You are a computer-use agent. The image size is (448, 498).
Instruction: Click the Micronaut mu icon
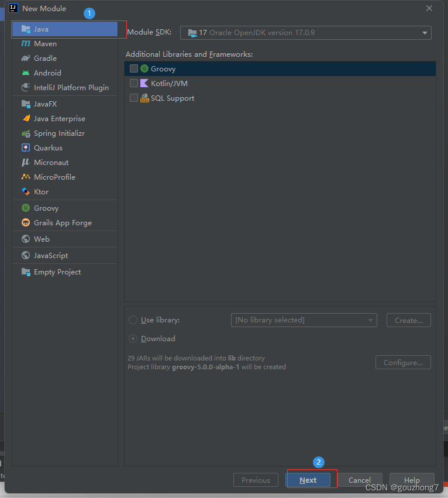click(26, 162)
